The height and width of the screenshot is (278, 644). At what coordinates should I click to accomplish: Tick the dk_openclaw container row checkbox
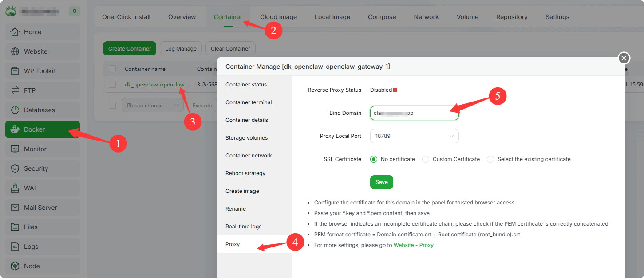(112, 84)
